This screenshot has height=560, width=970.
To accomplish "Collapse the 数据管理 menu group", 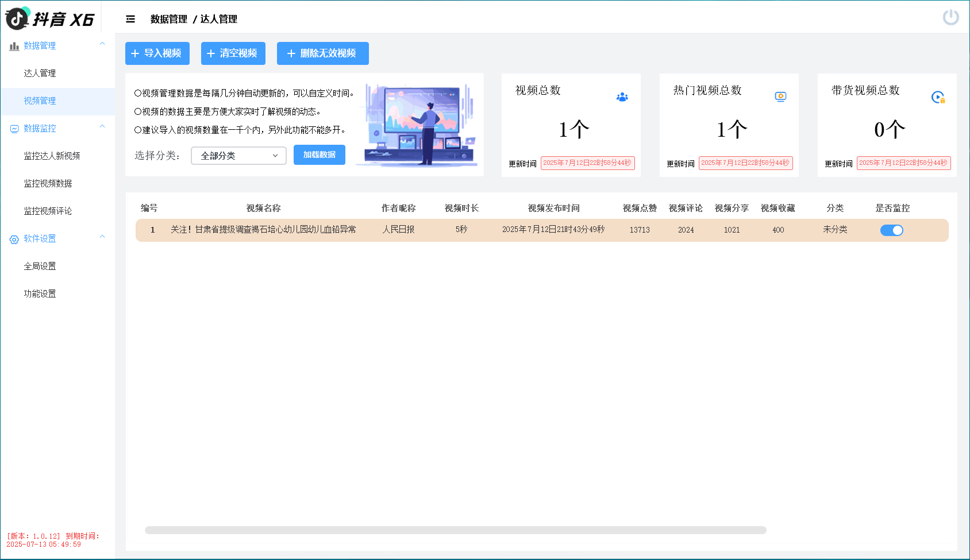I will click(x=102, y=44).
